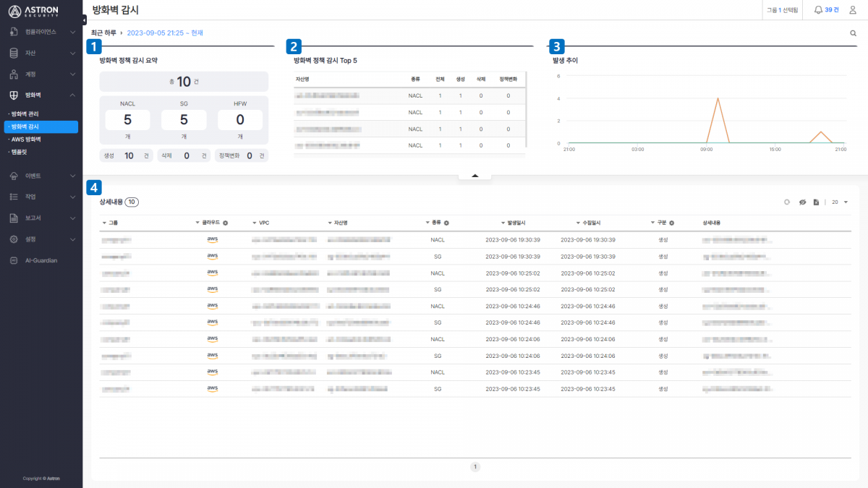Expand the 설정 menu chevron
Image resolution: width=868 pixels, height=488 pixels.
tap(73, 239)
